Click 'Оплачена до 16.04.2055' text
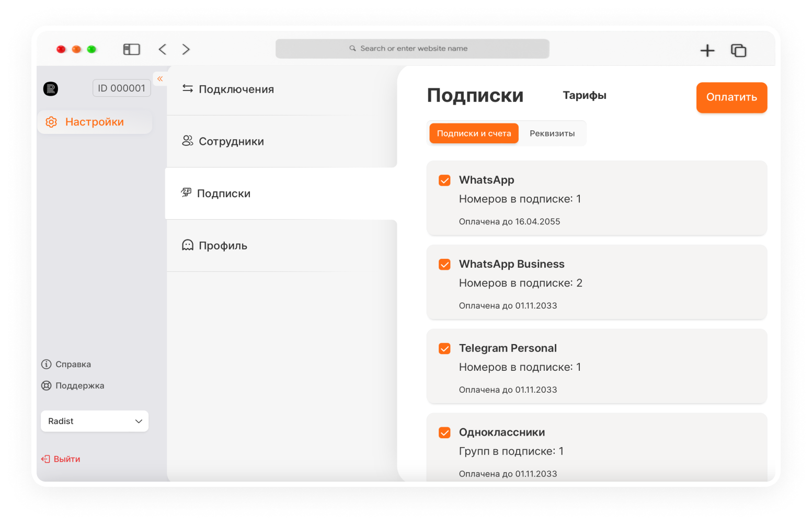The width and height of the screenshot is (812, 524). click(510, 222)
